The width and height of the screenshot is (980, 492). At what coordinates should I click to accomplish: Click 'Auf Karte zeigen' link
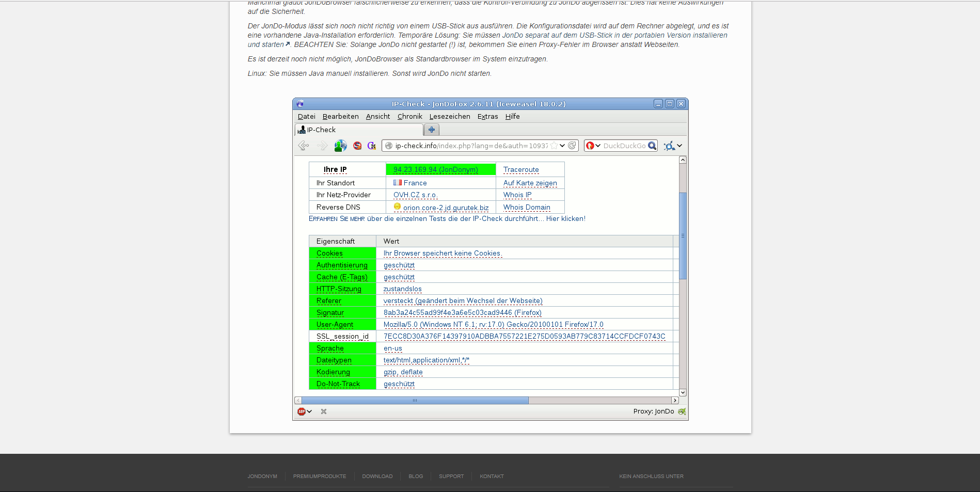(x=530, y=183)
